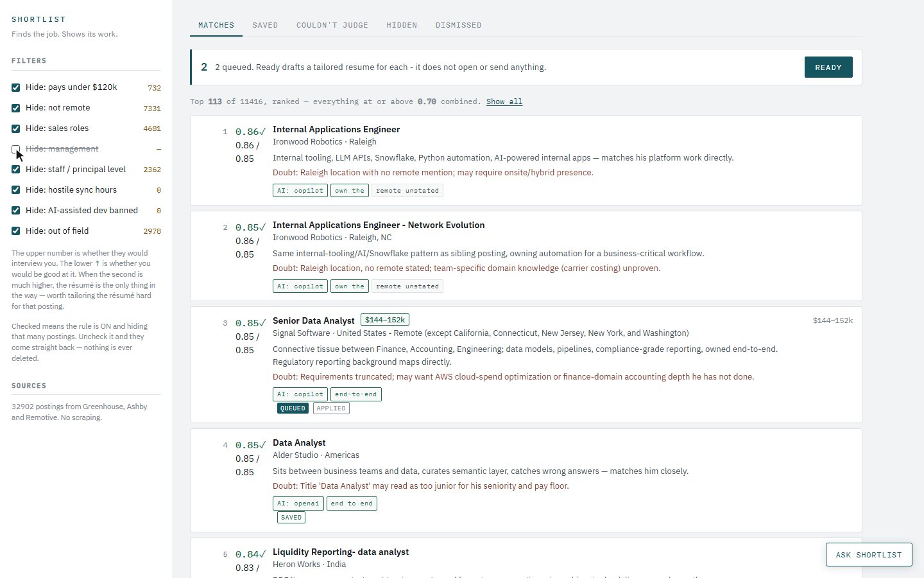Viewport: 924px width, 578px height.
Task: Click the $144–152k salary badge beside Senior Data Analyst
Action: tap(385, 320)
